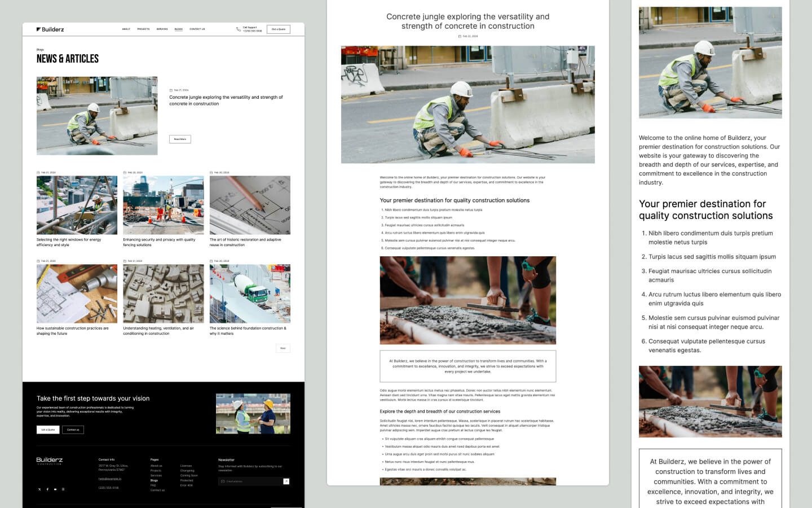Switch to the PROJECTS page tab
This screenshot has height=508, width=812.
pos(143,29)
